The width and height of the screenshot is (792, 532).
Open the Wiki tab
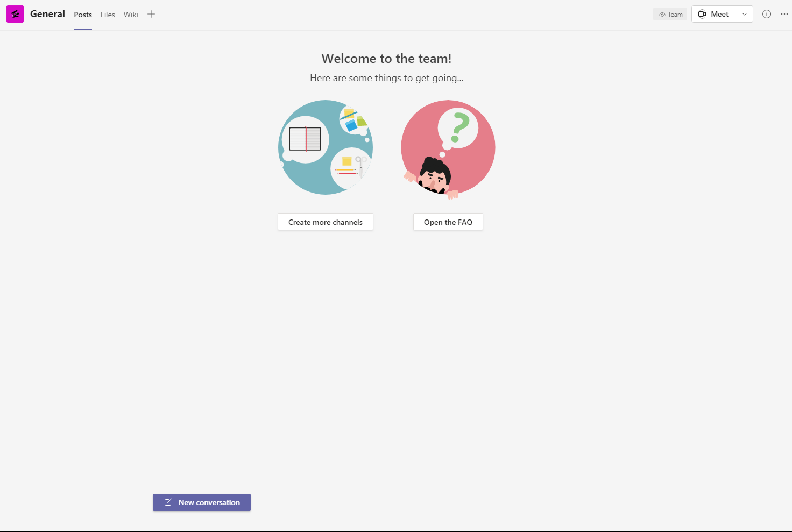(x=130, y=15)
